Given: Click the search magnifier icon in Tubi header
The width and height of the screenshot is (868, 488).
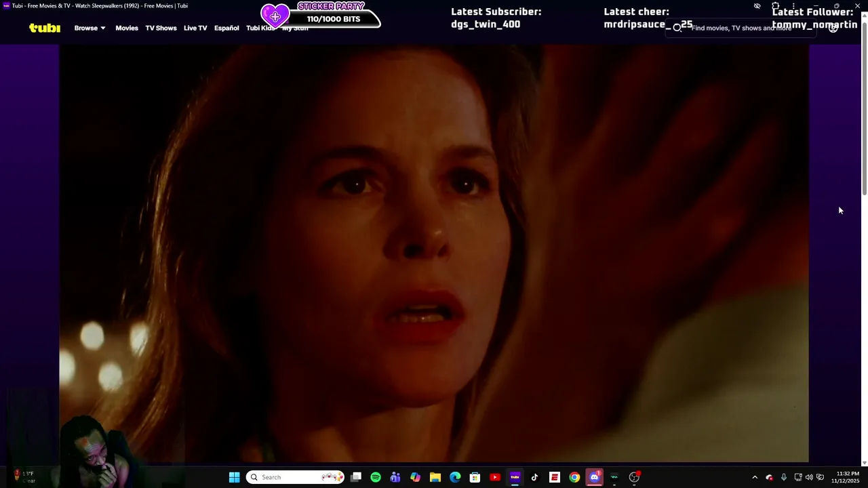Looking at the screenshot, I should point(677,28).
